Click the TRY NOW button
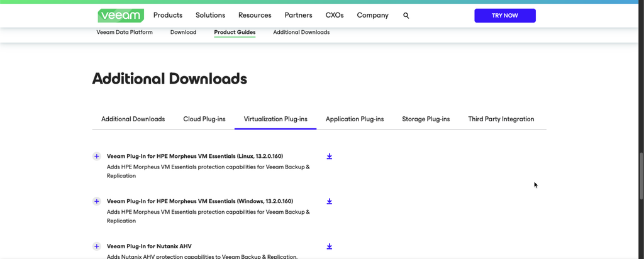644x259 pixels. click(x=505, y=16)
